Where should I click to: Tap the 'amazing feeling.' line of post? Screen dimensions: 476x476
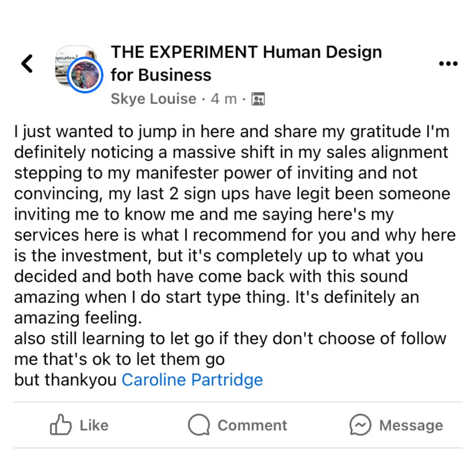click(x=78, y=318)
